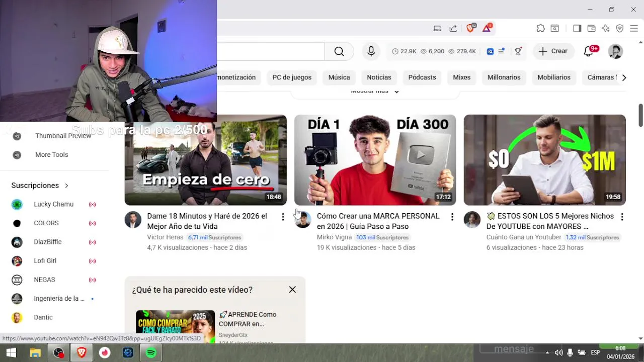Image resolution: width=644 pixels, height=362 pixels.
Task: Open the notifications bell
Action: (x=589, y=51)
